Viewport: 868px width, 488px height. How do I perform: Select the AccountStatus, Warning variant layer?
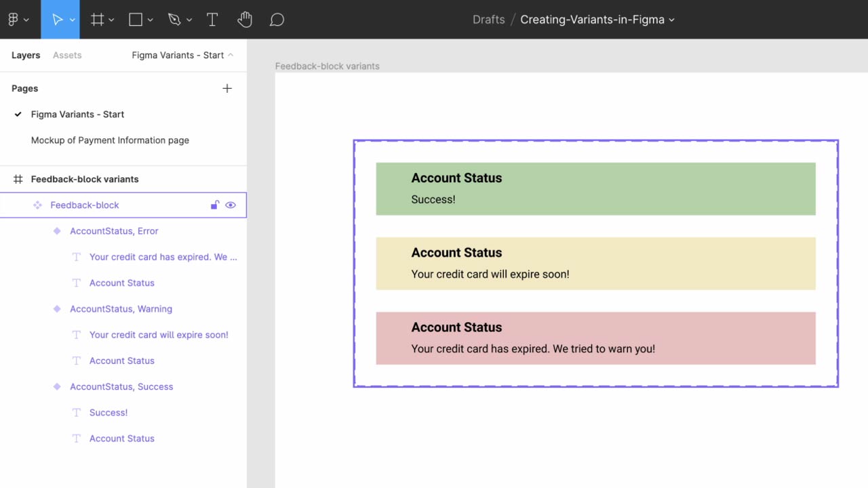pyautogui.click(x=121, y=308)
